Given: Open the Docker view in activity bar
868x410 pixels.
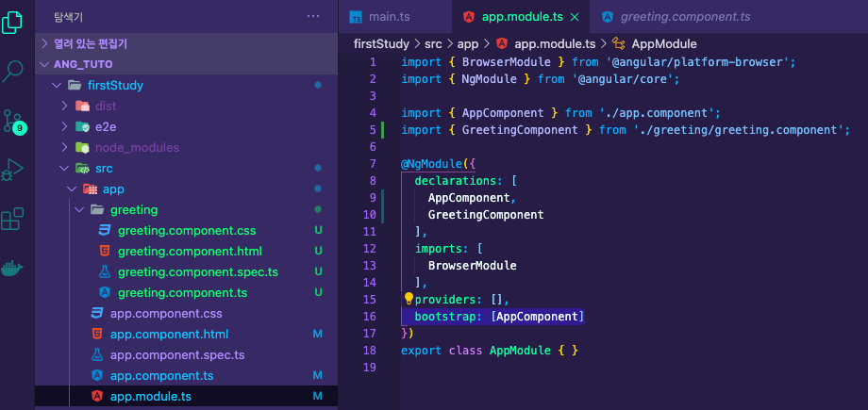Looking at the screenshot, I should [x=12, y=269].
